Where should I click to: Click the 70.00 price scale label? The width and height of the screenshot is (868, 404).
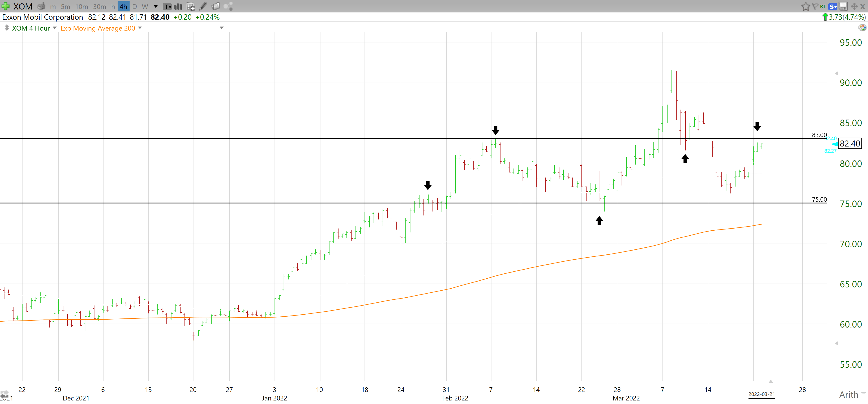click(x=851, y=244)
